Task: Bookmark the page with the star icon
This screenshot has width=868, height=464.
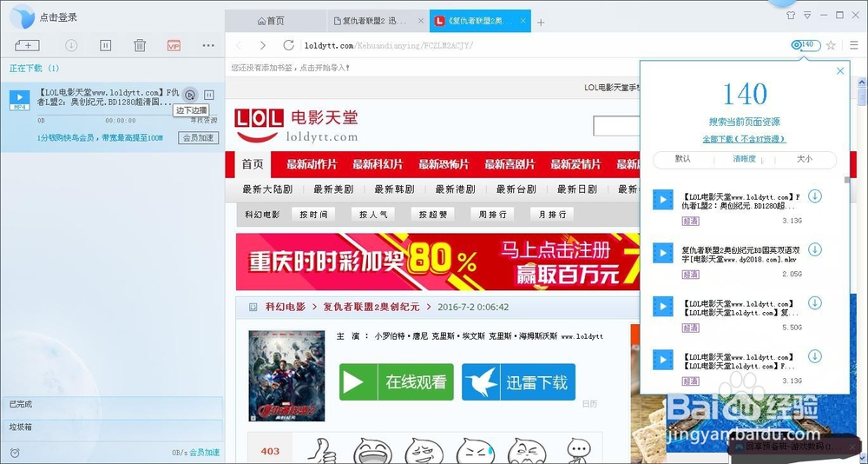Action: (x=831, y=45)
